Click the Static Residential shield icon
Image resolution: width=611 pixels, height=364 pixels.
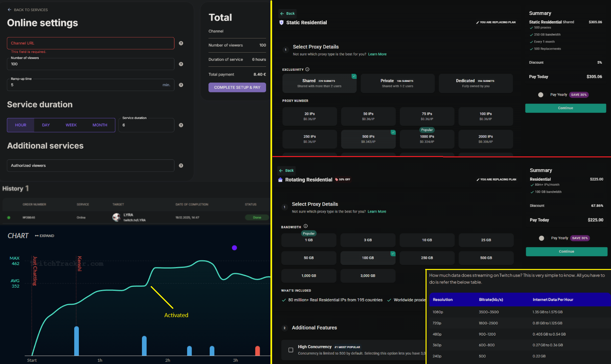282,23
